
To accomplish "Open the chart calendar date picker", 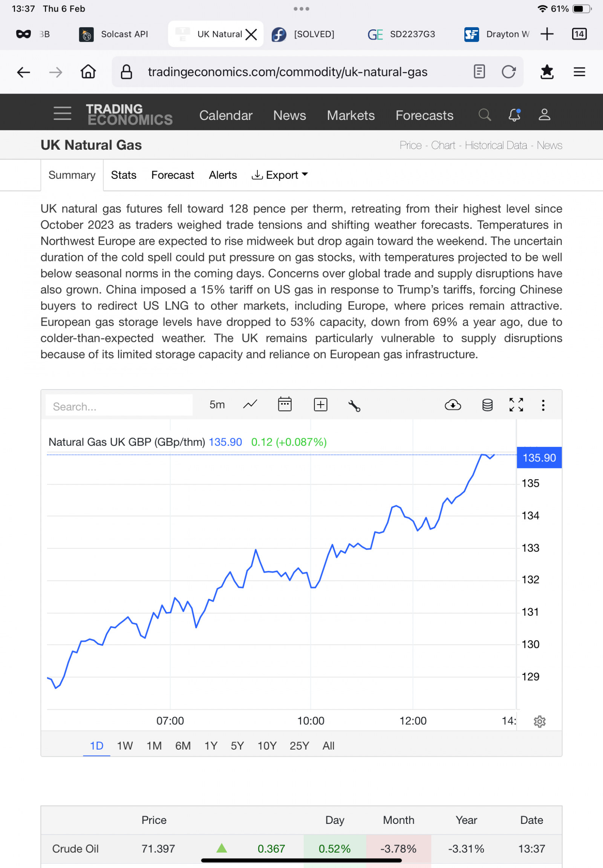I will tap(285, 404).
